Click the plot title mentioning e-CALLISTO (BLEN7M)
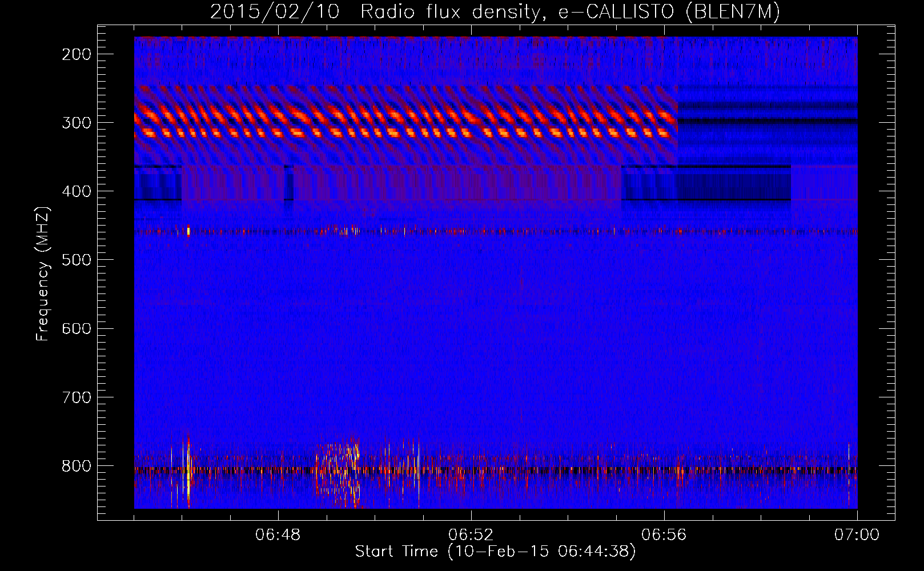Image resolution: width=924 pixels, height=571 pixels. [x=495, y=12]
